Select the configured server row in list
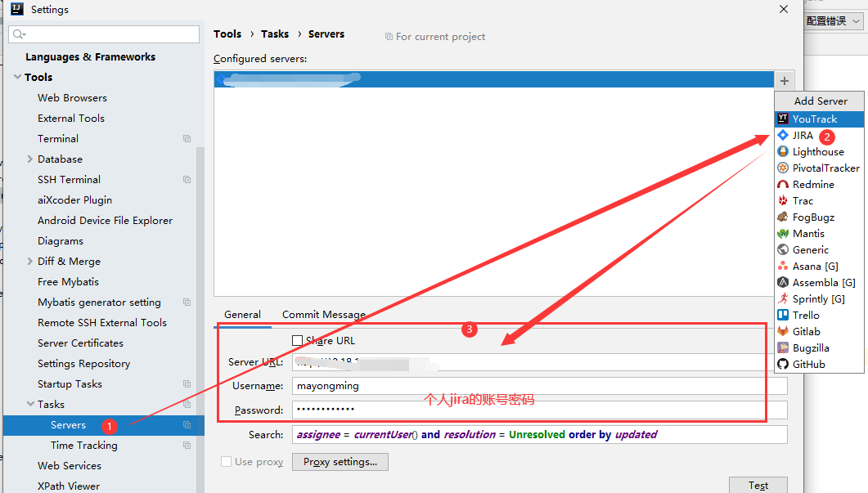The image size is (868, 493). tap(494, 79)
